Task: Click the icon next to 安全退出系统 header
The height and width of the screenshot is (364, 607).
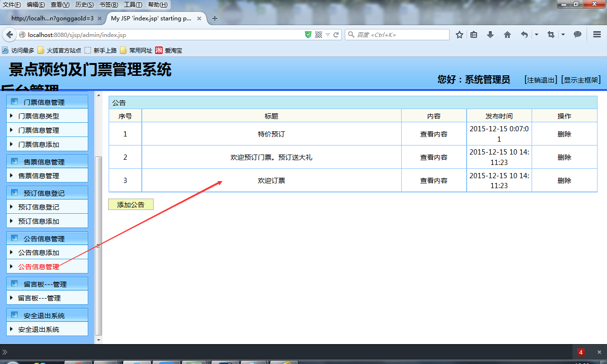Action: 14,315
